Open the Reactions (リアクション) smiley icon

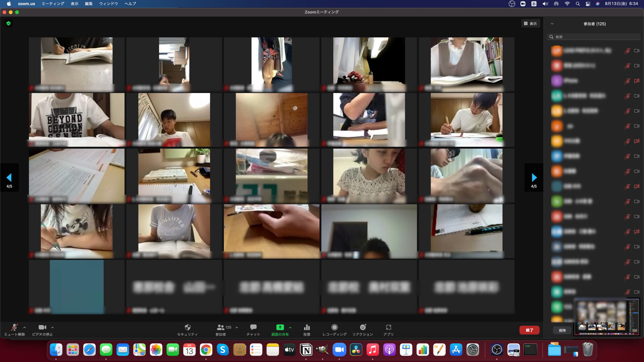click(x=363, y=327)
